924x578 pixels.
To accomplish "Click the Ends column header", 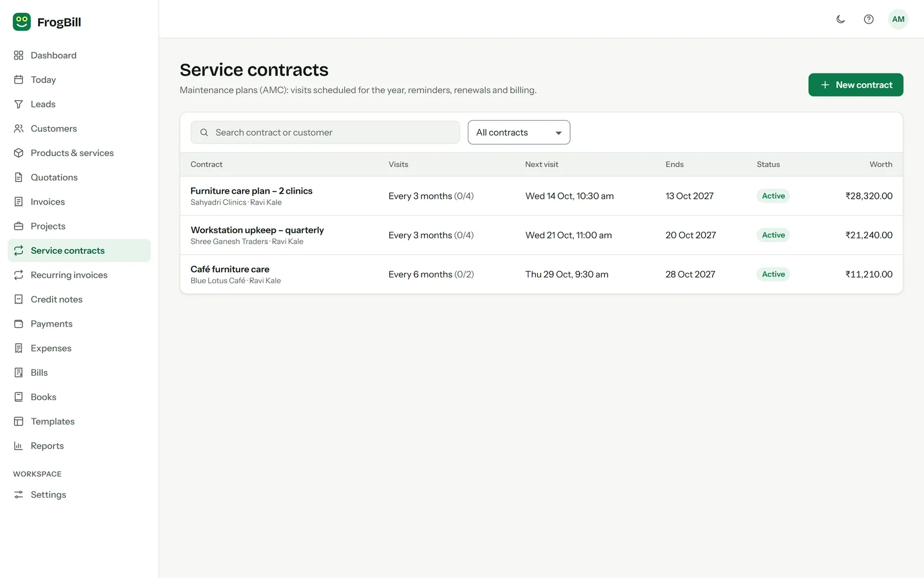I will coord(675,164).
